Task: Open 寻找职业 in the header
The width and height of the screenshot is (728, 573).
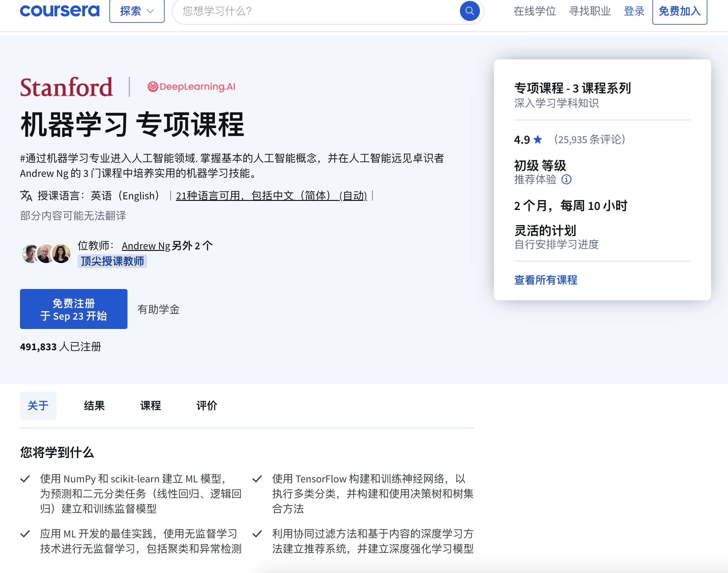Action: click(590, 11)
